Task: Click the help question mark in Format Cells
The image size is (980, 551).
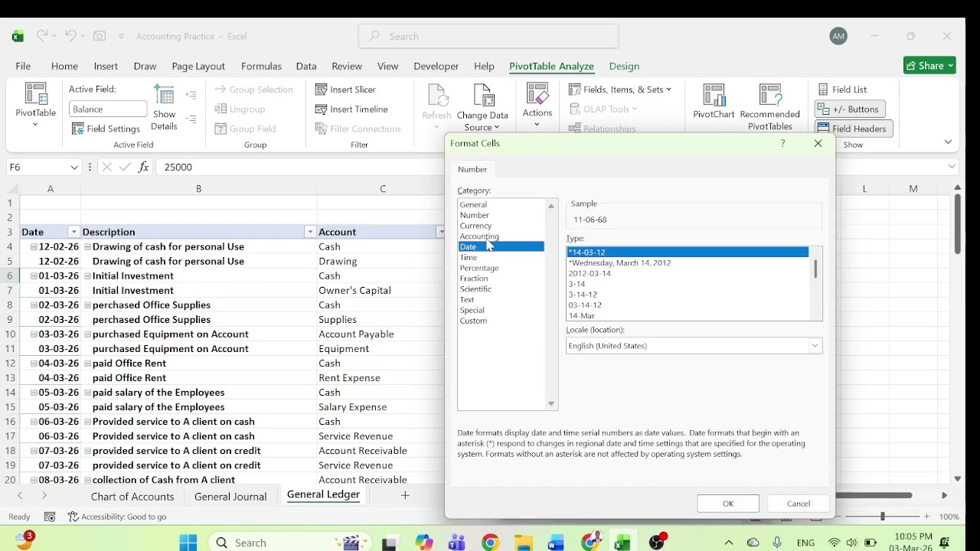Action: coord(782,143)
